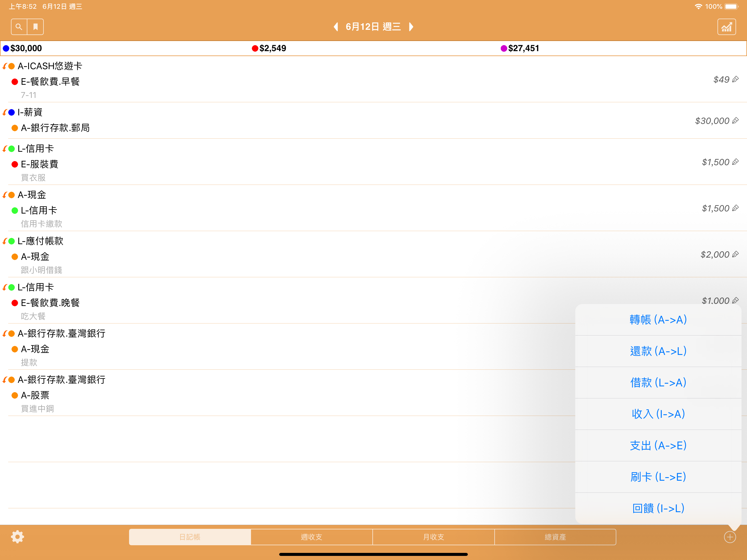Image resolution: width=747 pixels, height=560 pixels.
Task: Select the 7-11 note text
Action: (28, 95)
